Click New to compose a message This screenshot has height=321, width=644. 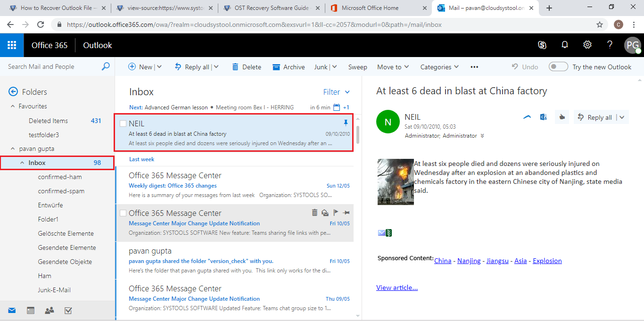pos(140,67)
